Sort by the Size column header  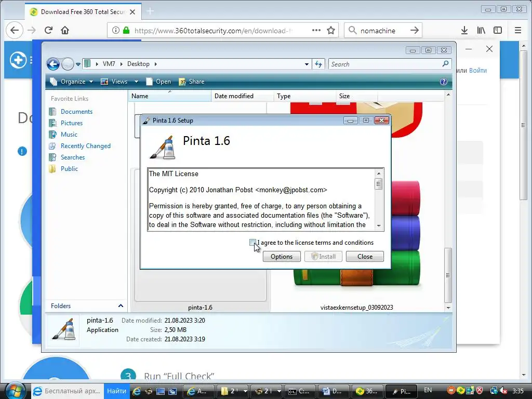click(356, 96)
